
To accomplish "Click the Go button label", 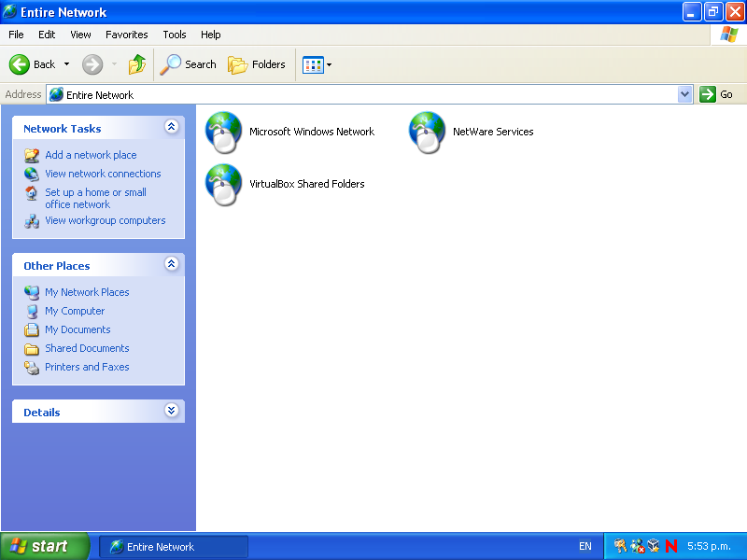I will [726, 94].
